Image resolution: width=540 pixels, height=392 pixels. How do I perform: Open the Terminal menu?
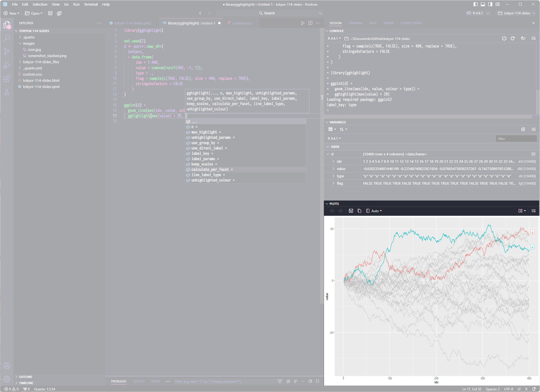tap(91, 4)
